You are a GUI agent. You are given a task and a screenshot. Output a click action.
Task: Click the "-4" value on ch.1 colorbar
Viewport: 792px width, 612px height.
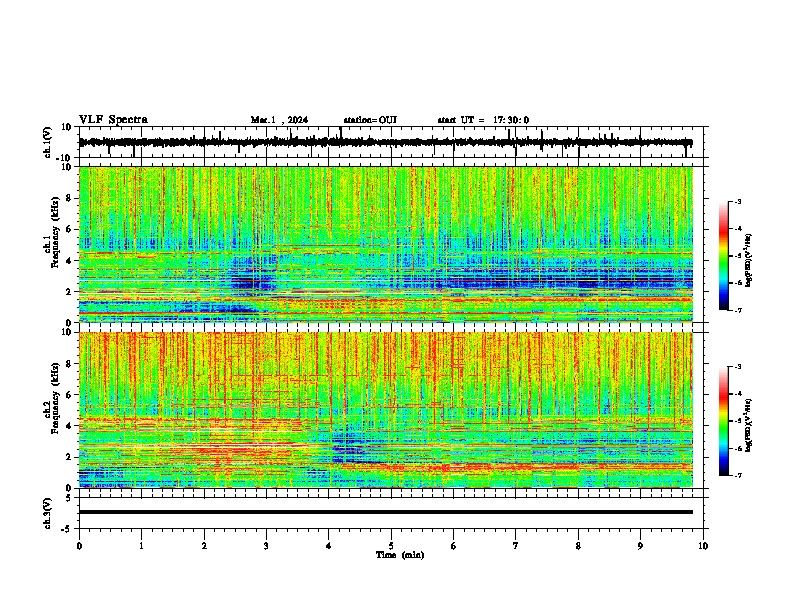click(738, 229)
